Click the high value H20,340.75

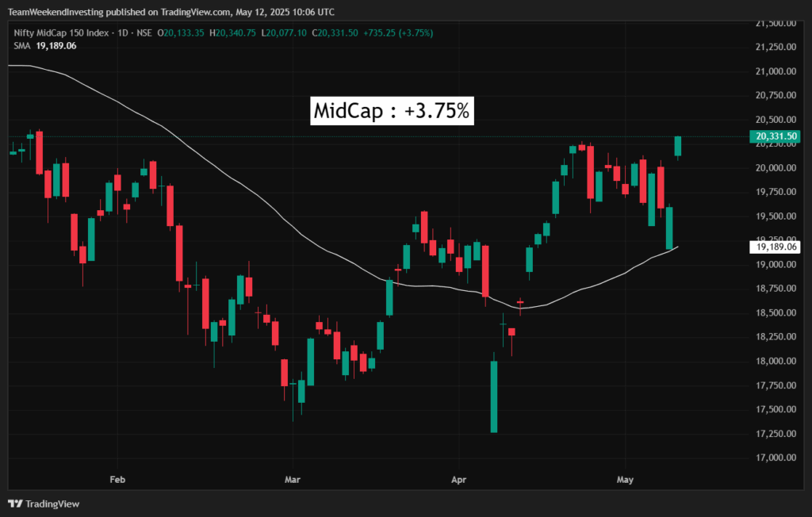[232, 33]
